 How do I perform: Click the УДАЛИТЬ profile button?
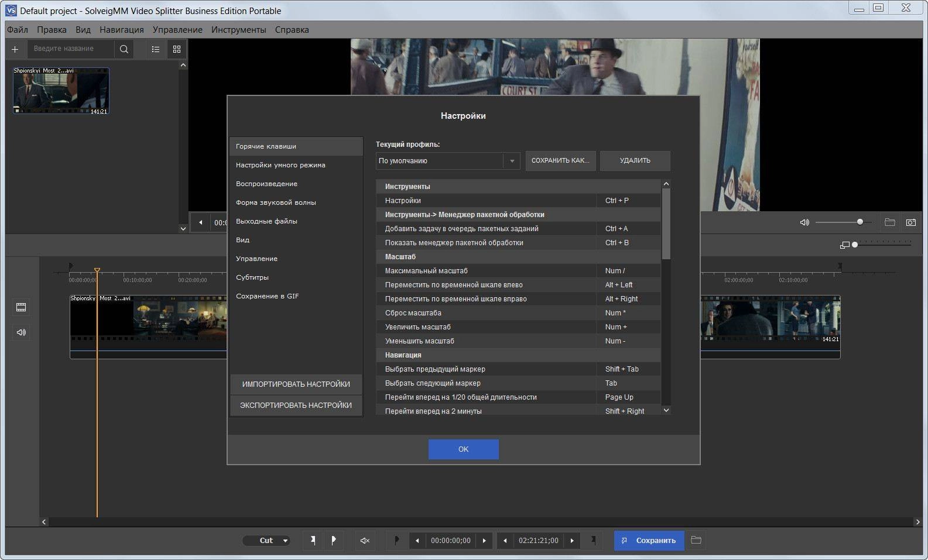click(635, 161)
